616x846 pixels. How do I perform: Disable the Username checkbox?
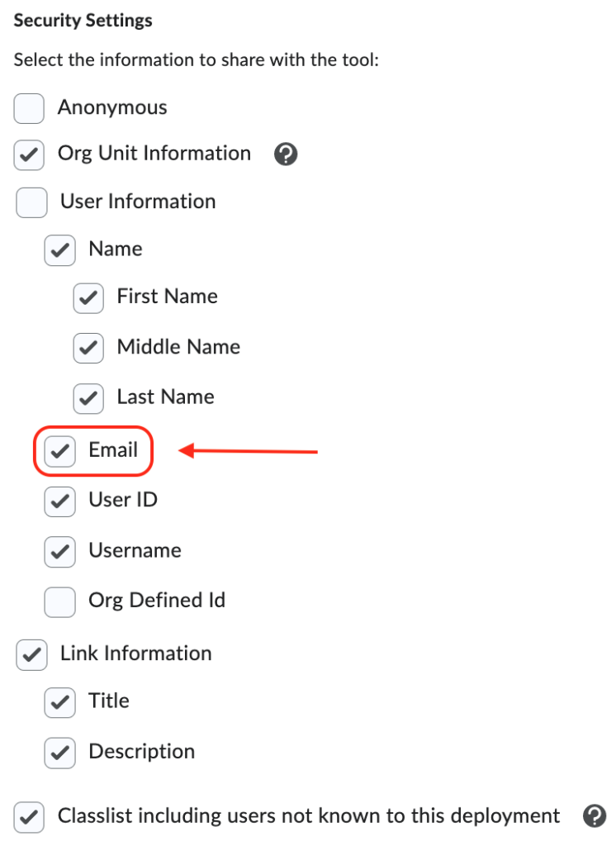[60, 551]
